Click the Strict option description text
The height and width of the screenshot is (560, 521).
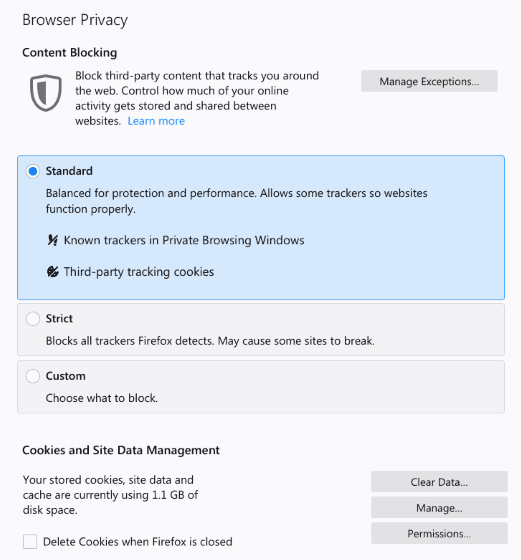[210, 341]
